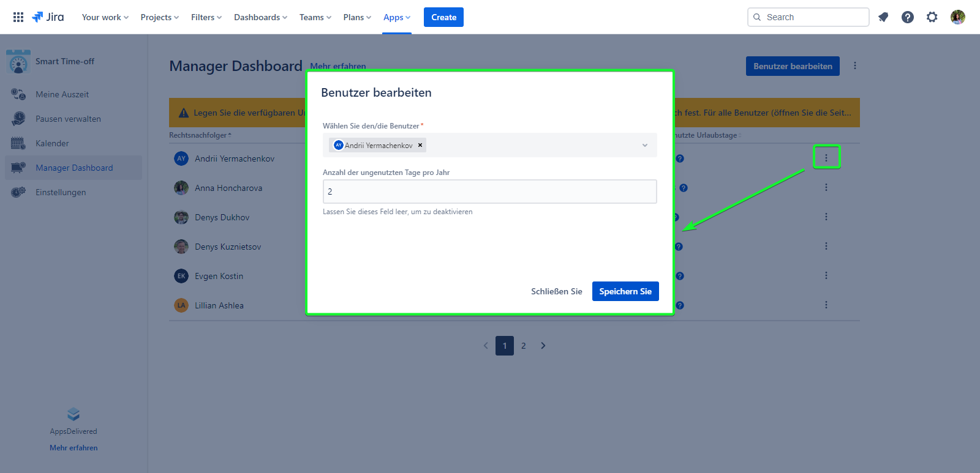Remove Andrii Yermachenkov from selected users
The image size is (980, 473).
(420, 146)
